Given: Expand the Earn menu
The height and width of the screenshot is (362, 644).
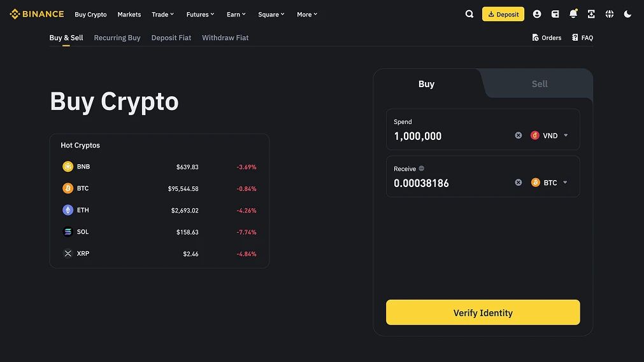Looking at the screenshot, I should tap(236, 15).
